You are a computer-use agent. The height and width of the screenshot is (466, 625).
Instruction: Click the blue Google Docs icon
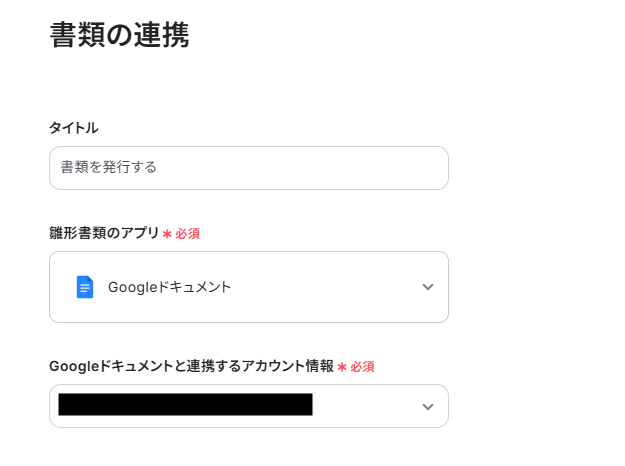[85, 287]
